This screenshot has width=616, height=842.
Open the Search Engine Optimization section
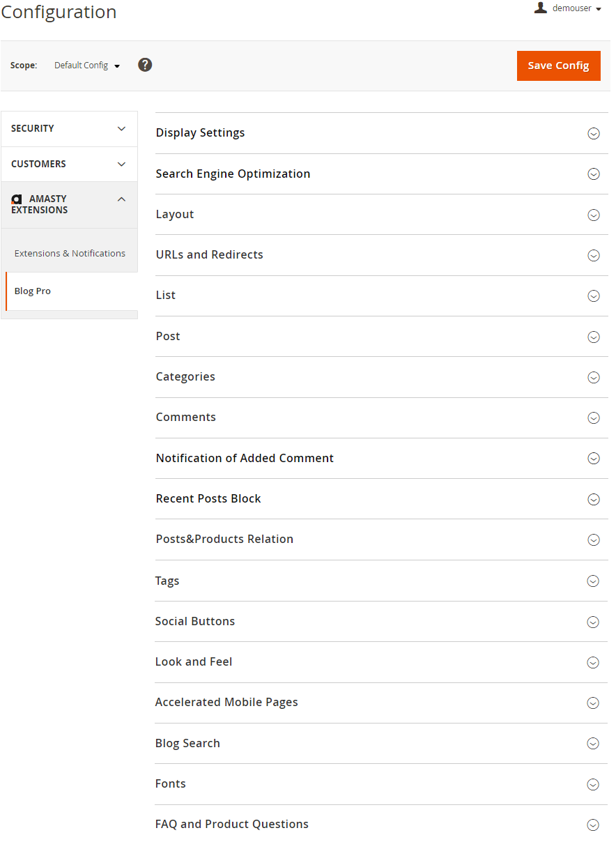coord(381,174)
